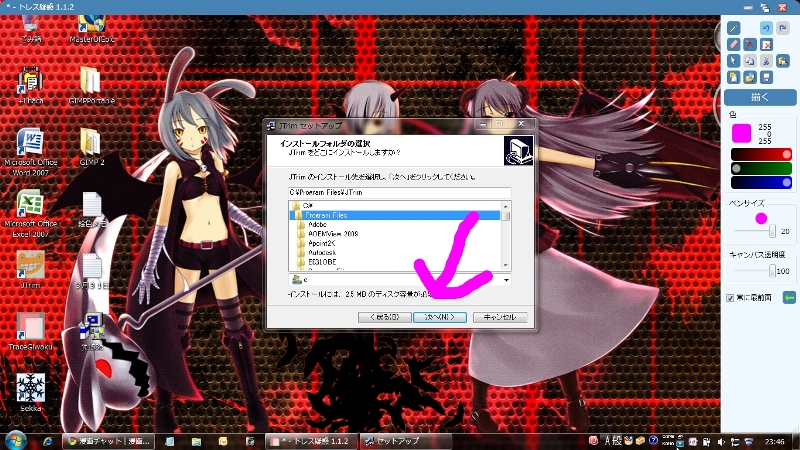The width and height of the screenshot is (800, 450).
Task: Click the Sekka snowflake desktop icon
Action: (31, 392)
